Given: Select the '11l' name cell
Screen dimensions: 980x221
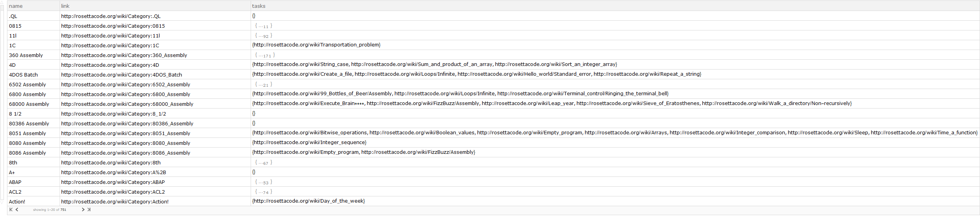Looking at the screenshot, I should pos(34,36).
